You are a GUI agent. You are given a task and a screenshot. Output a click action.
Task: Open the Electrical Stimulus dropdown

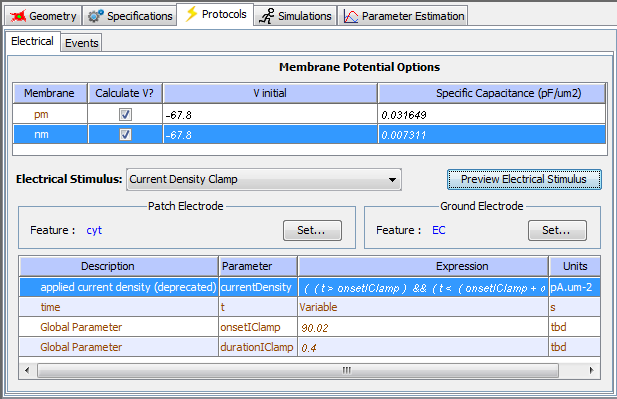(264, 179)
